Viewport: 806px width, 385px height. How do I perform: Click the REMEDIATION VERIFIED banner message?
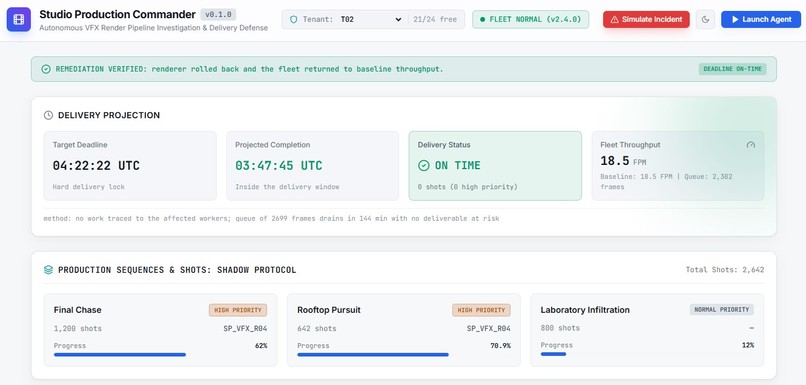[249, 69]
